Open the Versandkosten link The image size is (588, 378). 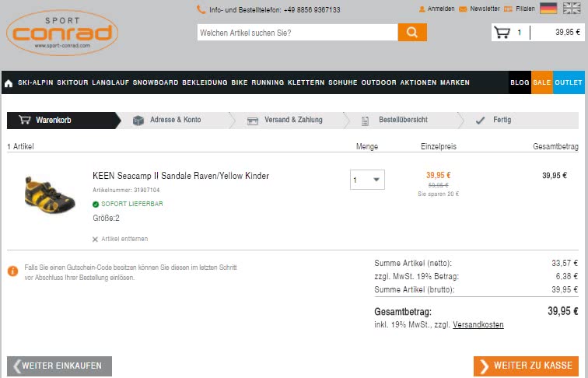coord(478,324)
